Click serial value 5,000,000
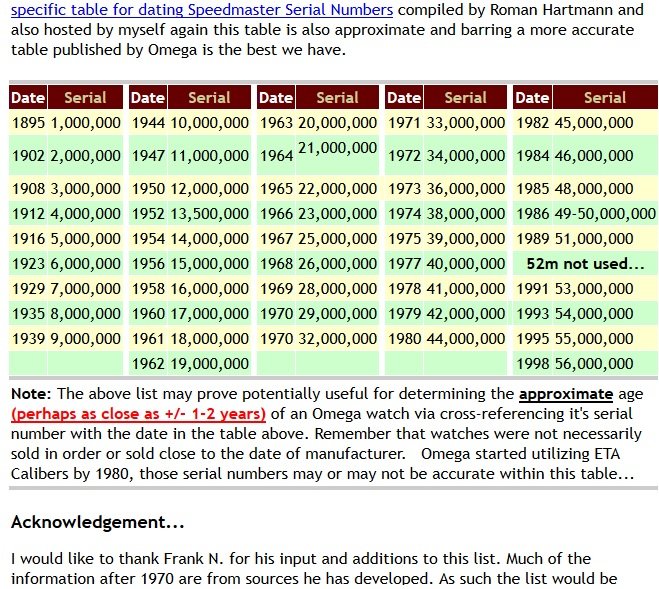 point(85,238)
